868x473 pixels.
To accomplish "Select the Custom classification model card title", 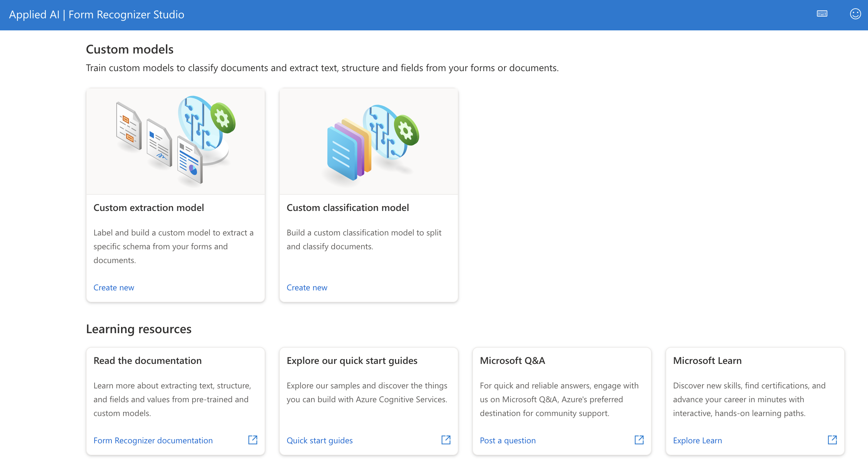I will (x=348, y=207).
